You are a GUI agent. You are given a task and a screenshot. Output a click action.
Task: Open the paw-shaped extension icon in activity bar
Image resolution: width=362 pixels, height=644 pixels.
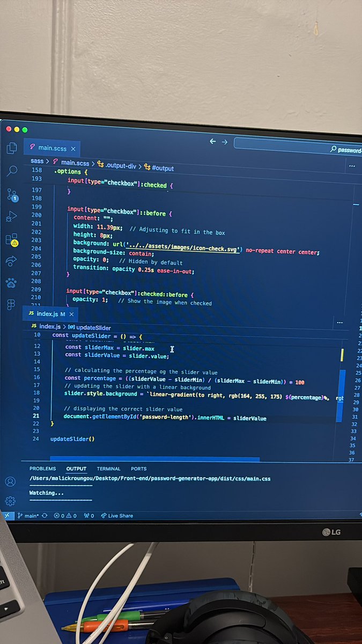(11, 282)
